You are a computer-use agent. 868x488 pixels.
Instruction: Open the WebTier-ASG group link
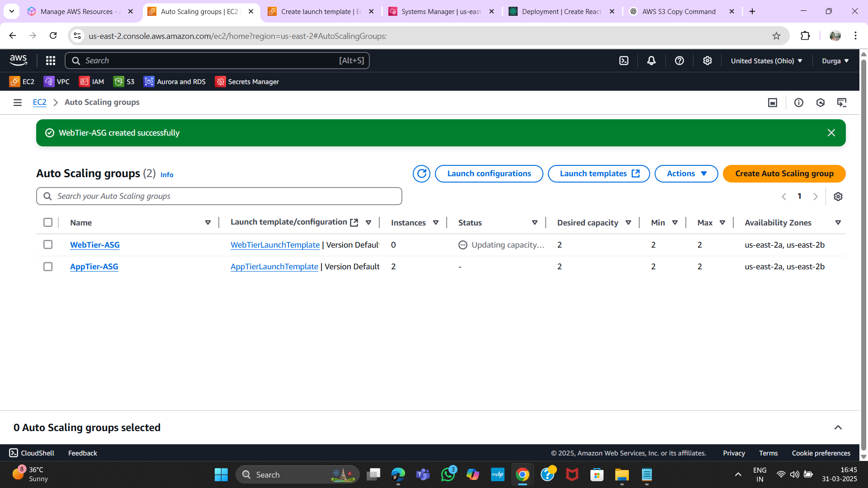coord(95,245)
